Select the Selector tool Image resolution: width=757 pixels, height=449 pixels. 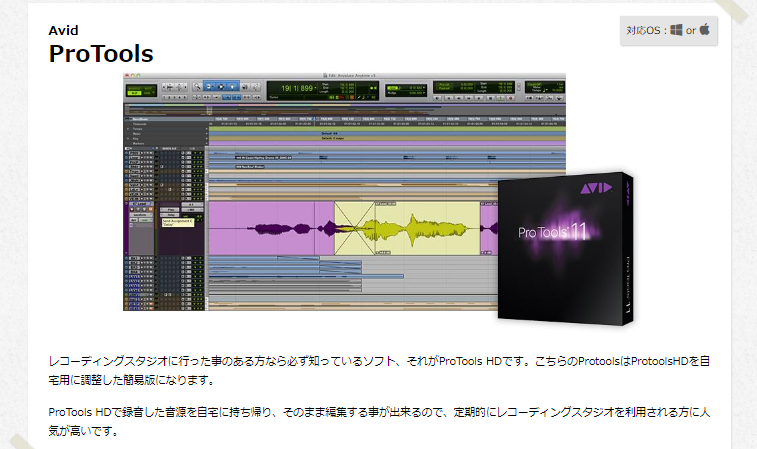coord(221,87)
